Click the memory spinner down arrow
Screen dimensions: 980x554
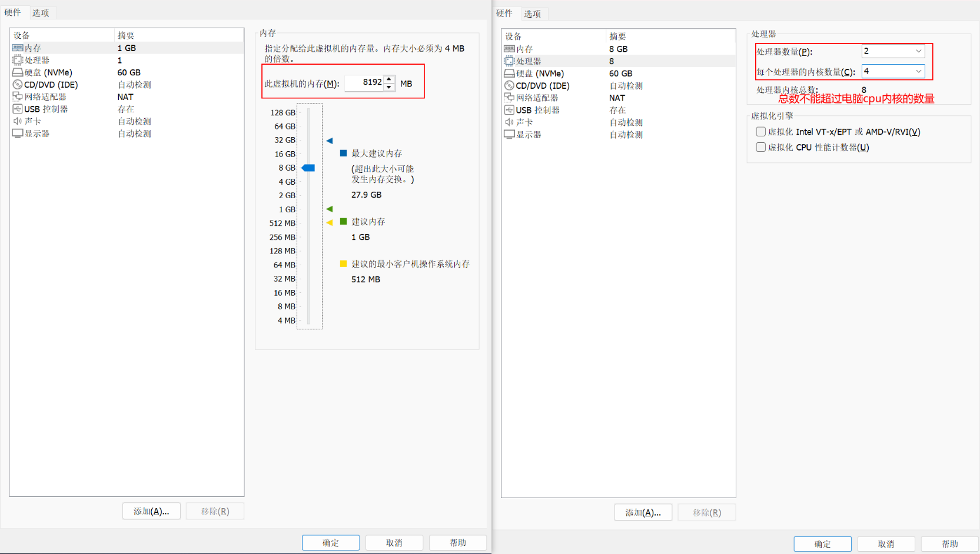389,87
